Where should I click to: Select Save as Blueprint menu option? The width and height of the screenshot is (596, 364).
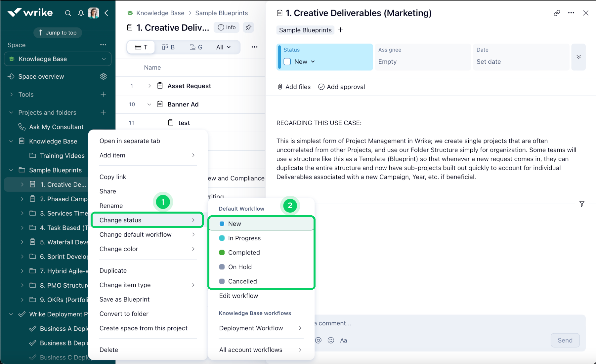click(x=124, y=300)
